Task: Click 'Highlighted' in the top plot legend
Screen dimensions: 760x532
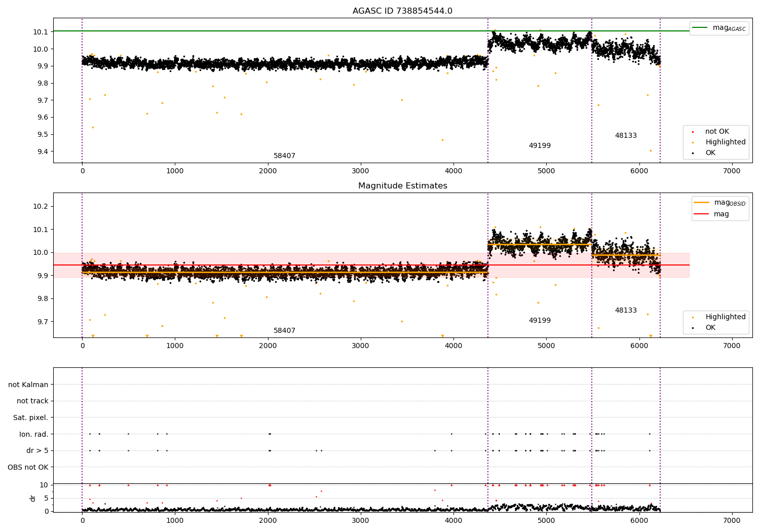Action: (726, 142)
